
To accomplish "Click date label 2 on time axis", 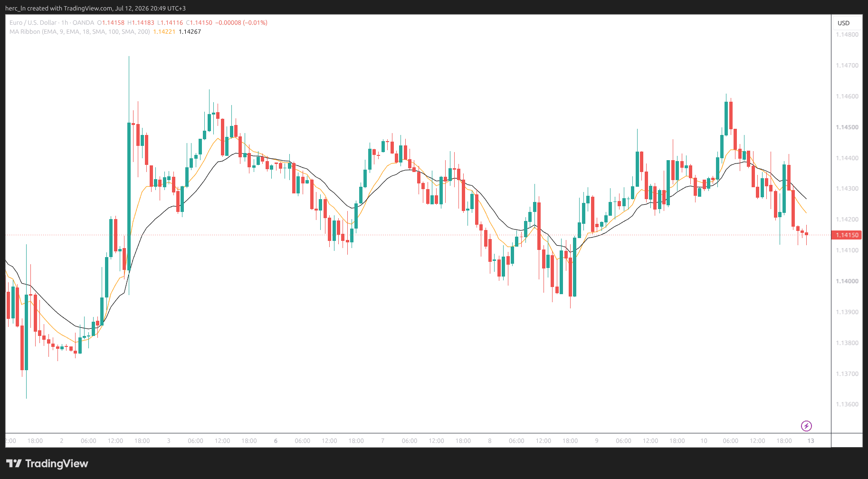I will click(x=62, y=441).
